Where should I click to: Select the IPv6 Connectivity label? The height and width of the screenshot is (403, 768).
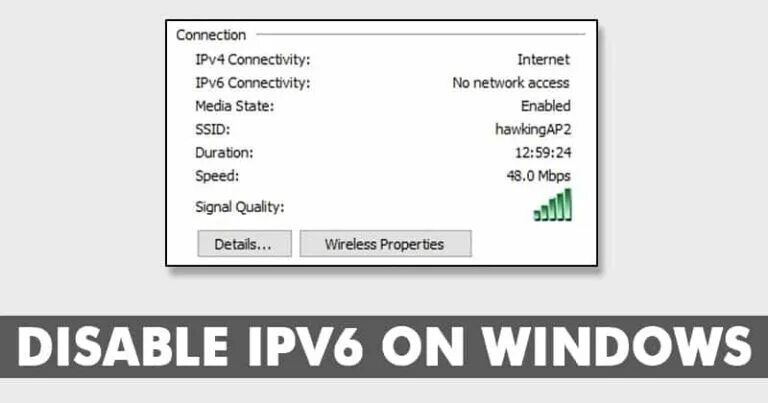coord(253,83)
